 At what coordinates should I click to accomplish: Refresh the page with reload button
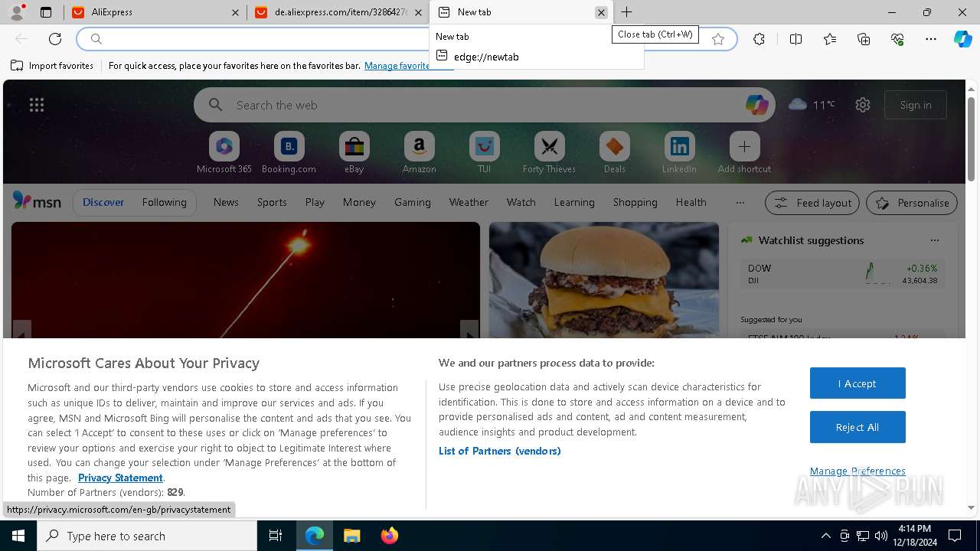click(55, 39)
